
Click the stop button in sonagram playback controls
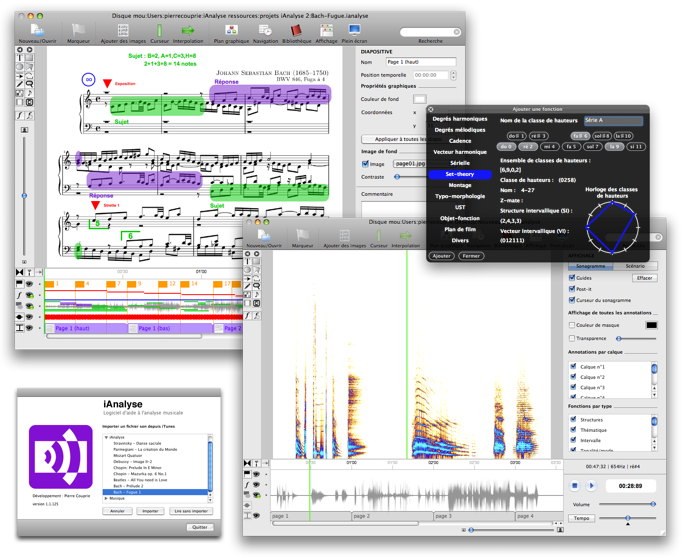tap(575, 485)
